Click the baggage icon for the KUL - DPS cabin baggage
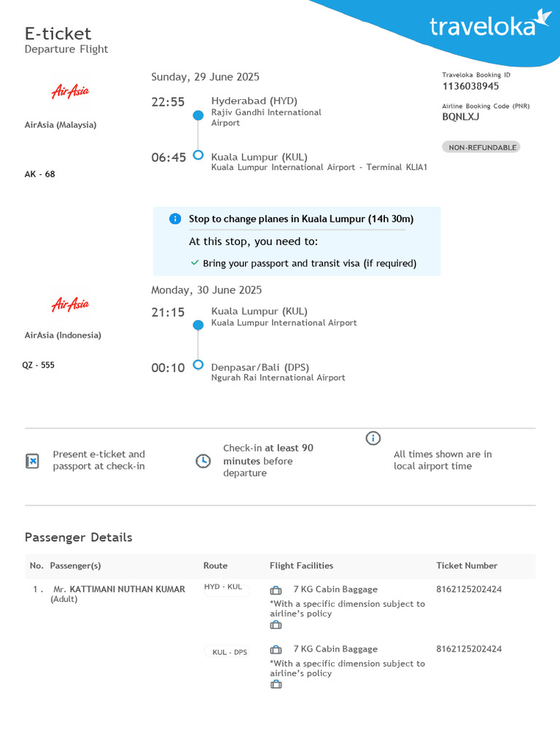The height and width of the screenshot is (747, 560). (x=276, y=650)
